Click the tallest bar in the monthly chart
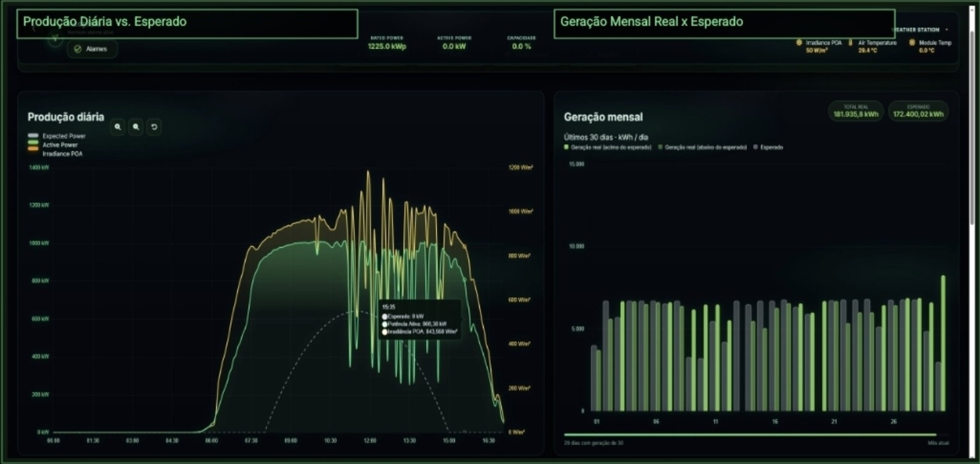This screenshot has height=464, width=980. click(943, 343)
